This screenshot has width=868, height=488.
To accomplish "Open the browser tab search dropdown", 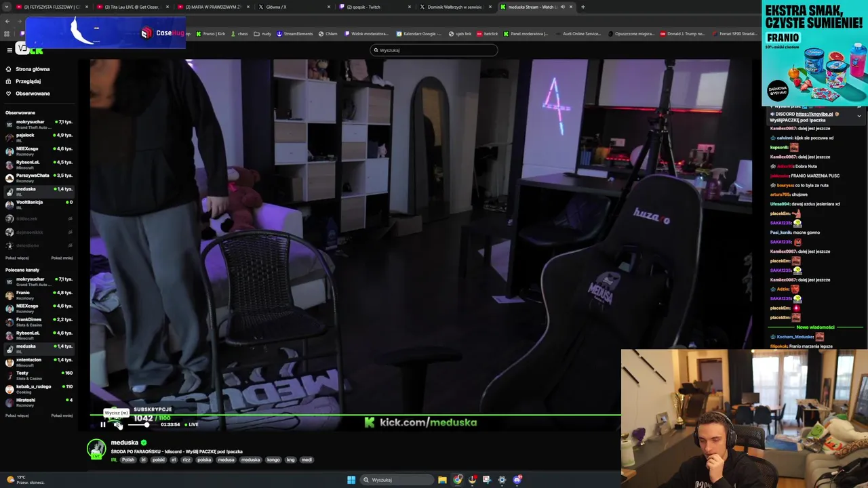I will [x=7, y=7].
